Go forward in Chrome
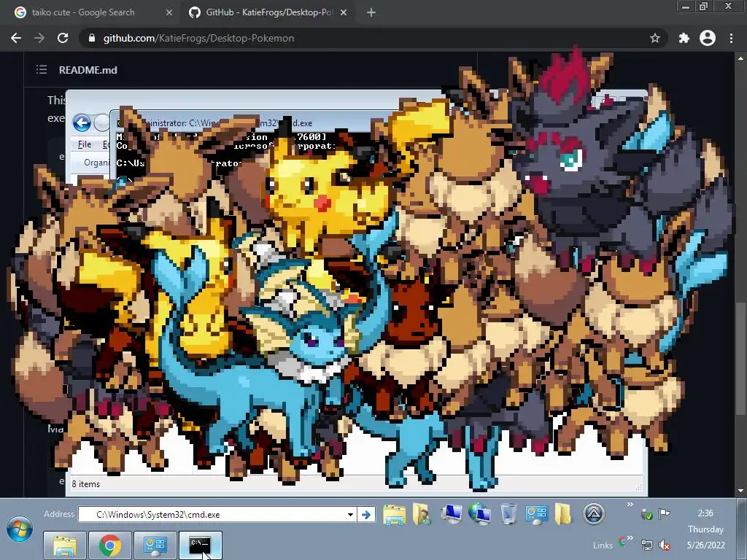Image resolution: width=747 pixels, height=560 pixels. (39, 38)
